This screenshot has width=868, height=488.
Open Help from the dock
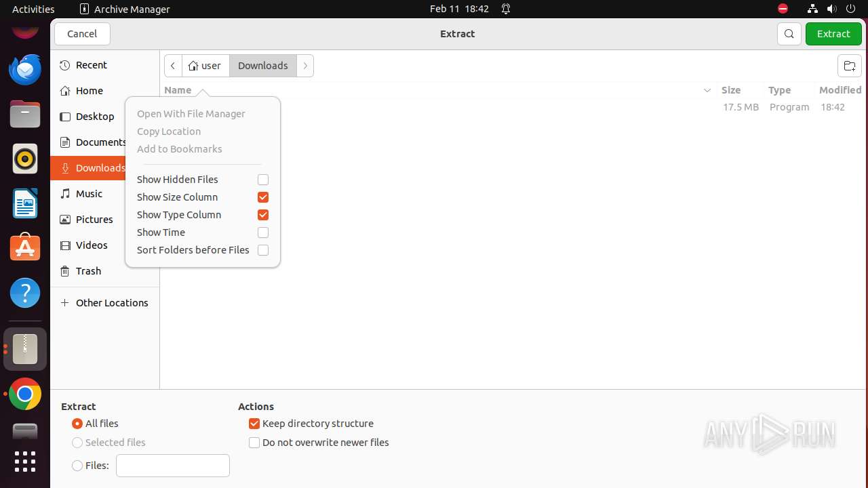coord(25,293)
